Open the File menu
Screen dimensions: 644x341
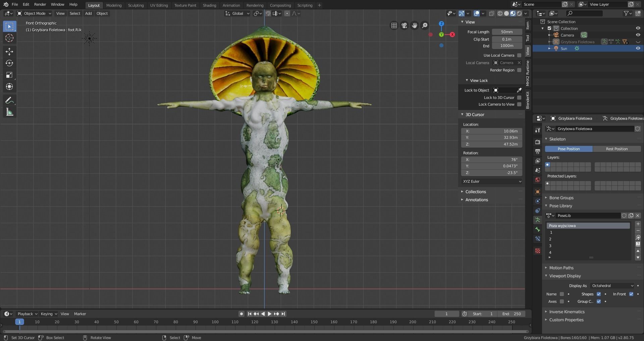tap(15, 4)
